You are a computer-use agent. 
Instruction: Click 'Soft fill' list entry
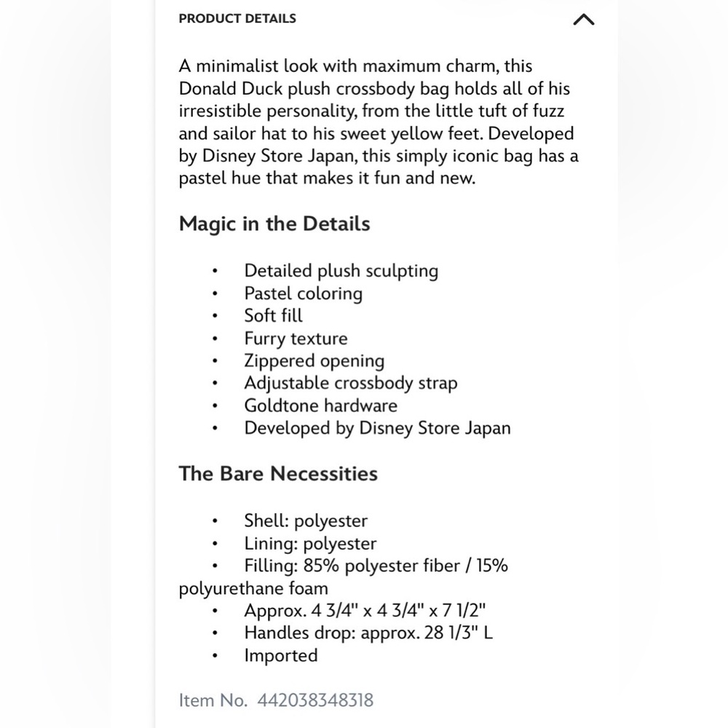tap(273, 316)
